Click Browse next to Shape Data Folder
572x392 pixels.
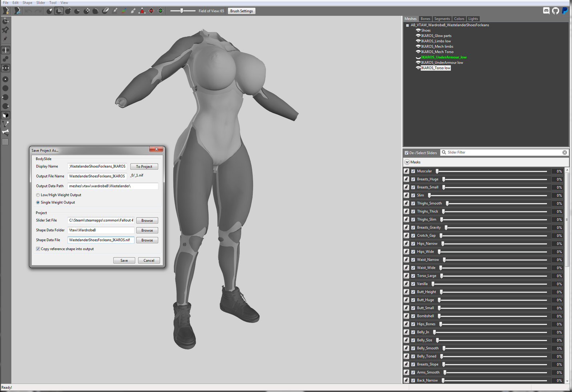(147, 230)
